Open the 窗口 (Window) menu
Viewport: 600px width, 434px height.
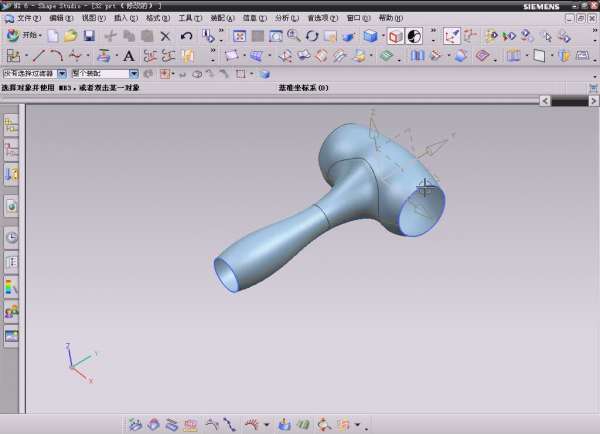(x=358, y=18)
